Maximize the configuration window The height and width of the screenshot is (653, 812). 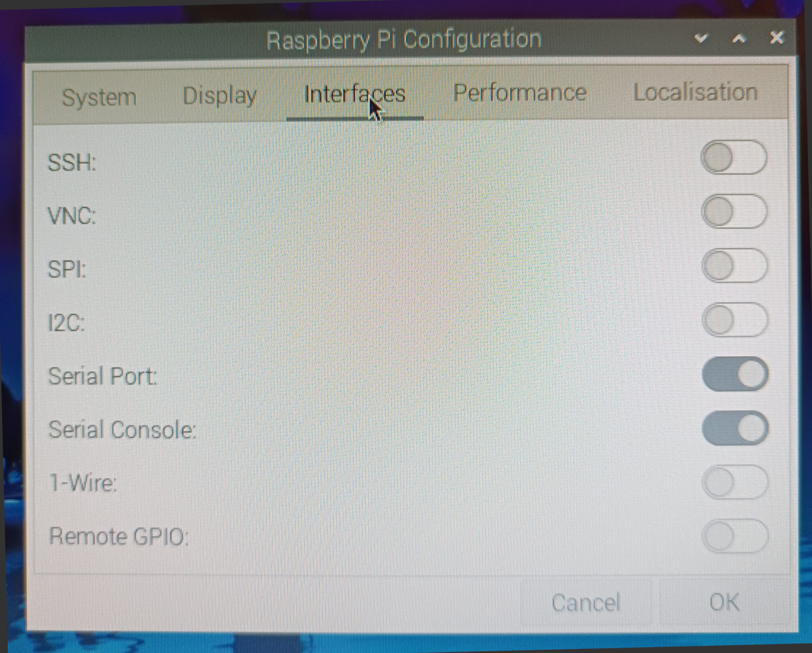[738, 38]
